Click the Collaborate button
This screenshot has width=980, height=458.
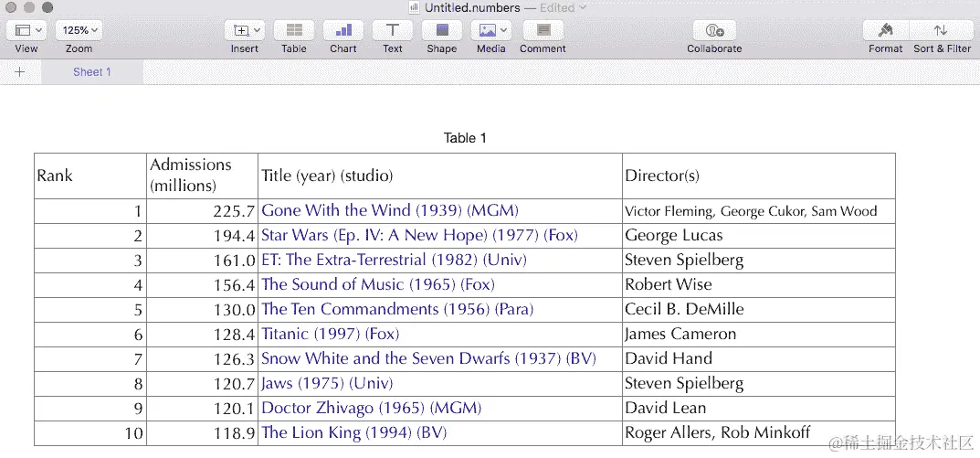tap(714, 30)
